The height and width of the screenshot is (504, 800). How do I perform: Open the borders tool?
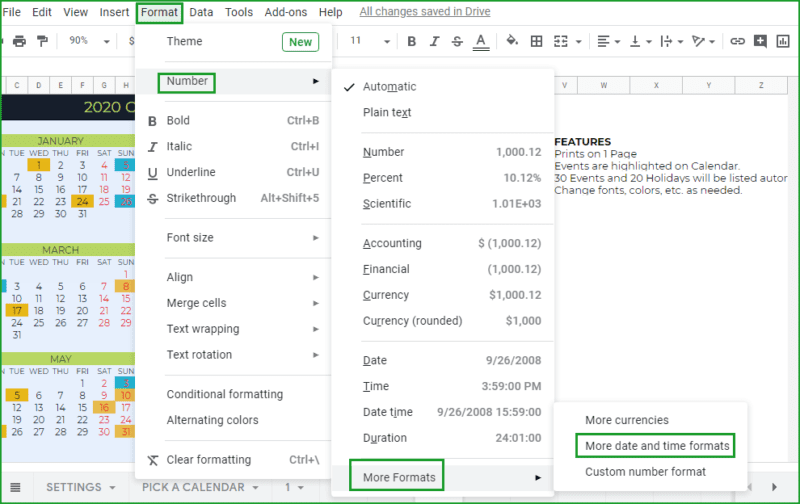[x=537, y=41]
